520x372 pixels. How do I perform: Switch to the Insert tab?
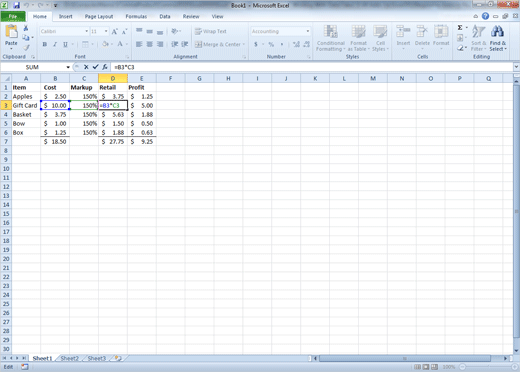65,16
